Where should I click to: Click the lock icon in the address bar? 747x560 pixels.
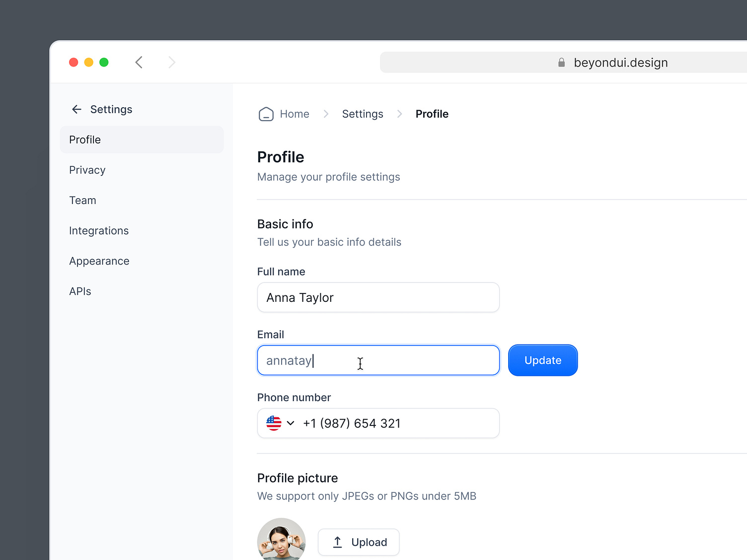[x=561, y=62]
